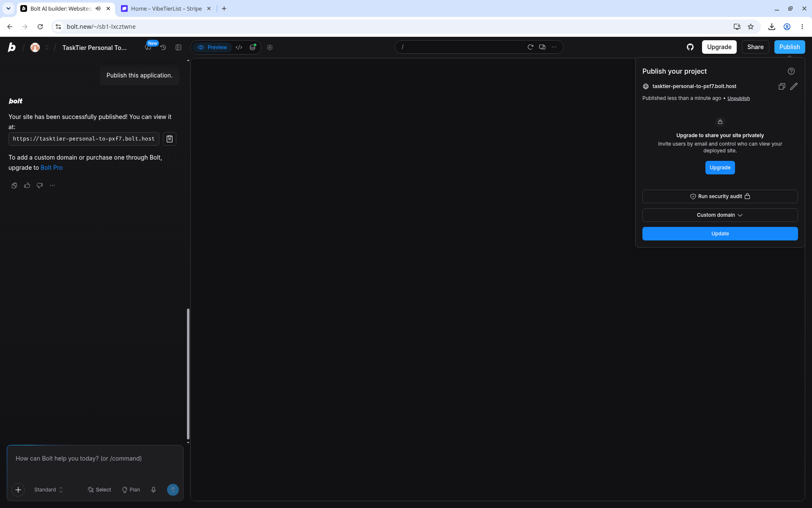
Task: Click Run security audit button
Action: click(x=720, y=196)
